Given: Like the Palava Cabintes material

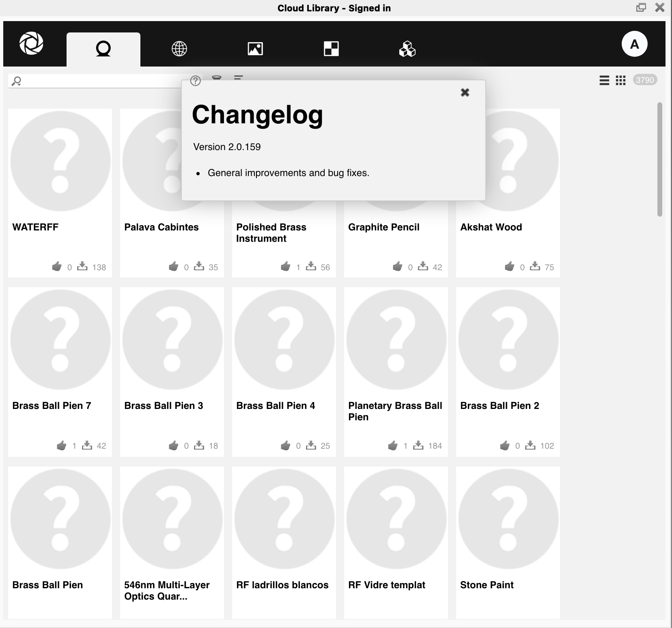Looking at the screenshot, I should [174, 267].
